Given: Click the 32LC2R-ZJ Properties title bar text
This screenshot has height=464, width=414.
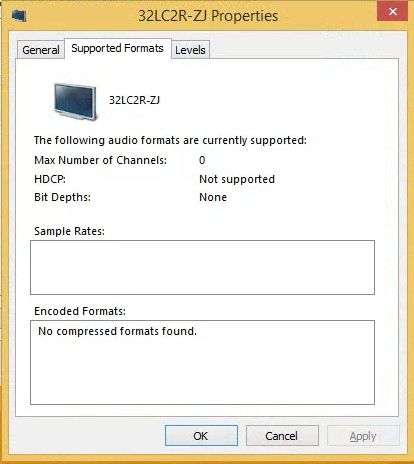Looking at the screenshot, I should coord(208,16).
